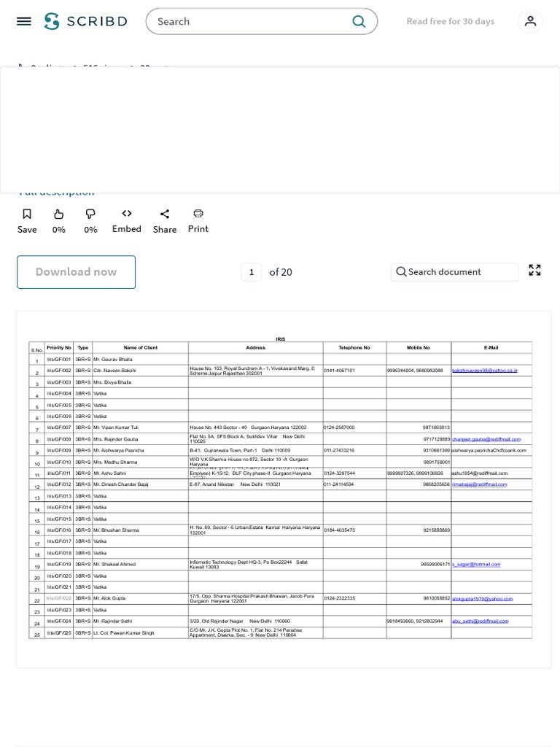
Task: Give the document a thumbs up
Action: [58, 221]
